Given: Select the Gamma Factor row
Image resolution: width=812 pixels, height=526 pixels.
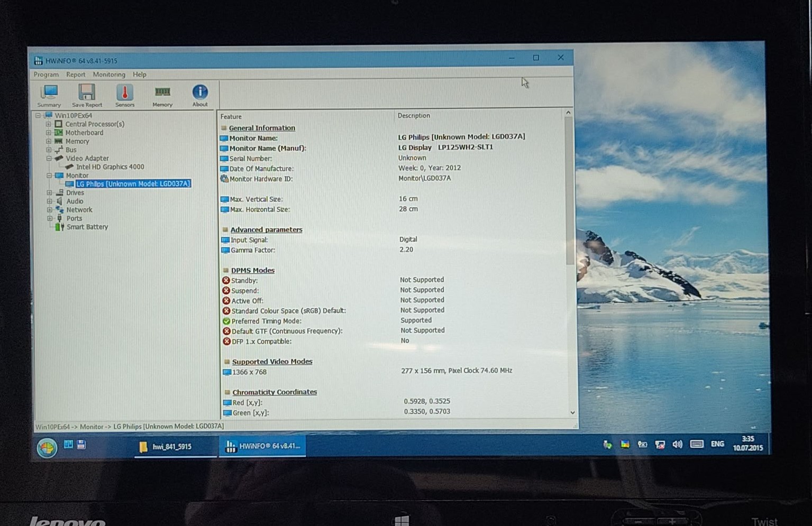Looking at the screenshot, I should point(392,250).
